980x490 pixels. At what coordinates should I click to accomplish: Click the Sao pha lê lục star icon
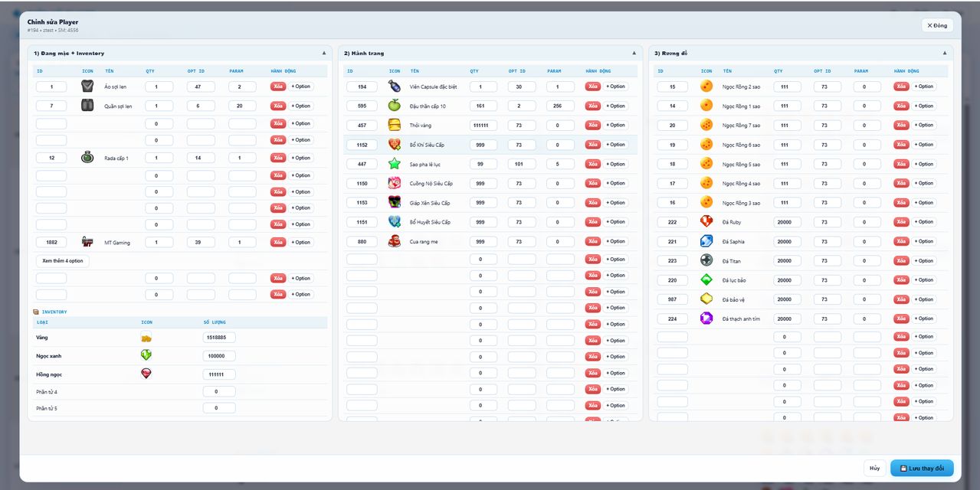(x=395, y=164)
